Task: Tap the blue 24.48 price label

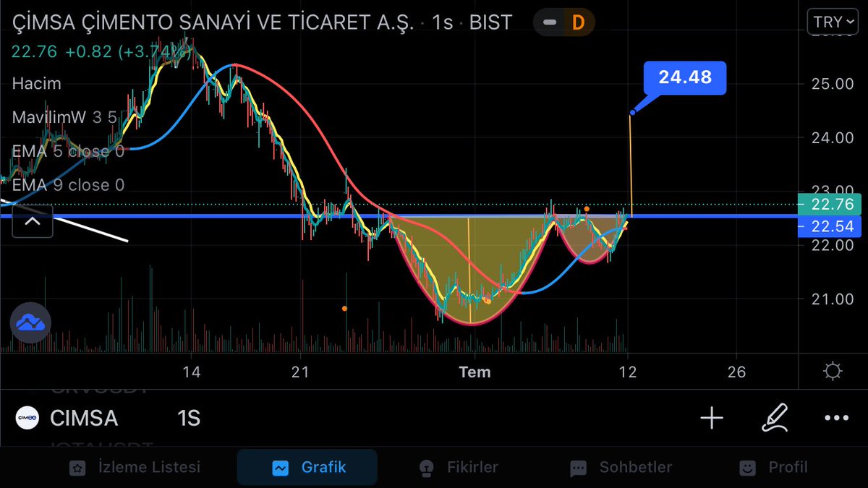Action: click(x=684, y=77)
